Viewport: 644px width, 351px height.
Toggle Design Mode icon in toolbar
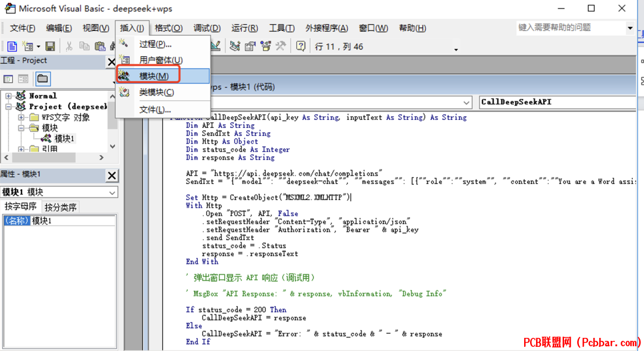[215, 47]
